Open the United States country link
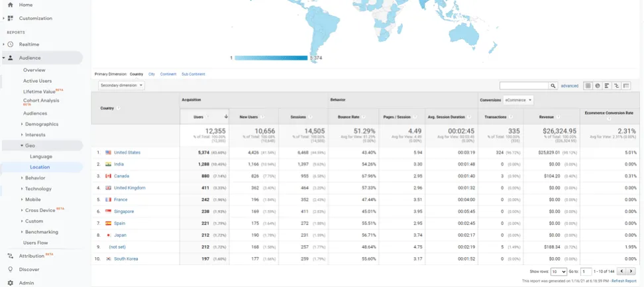Image resolution: width=644 pixels, height=287 pixels. click(x=127, y=152)
